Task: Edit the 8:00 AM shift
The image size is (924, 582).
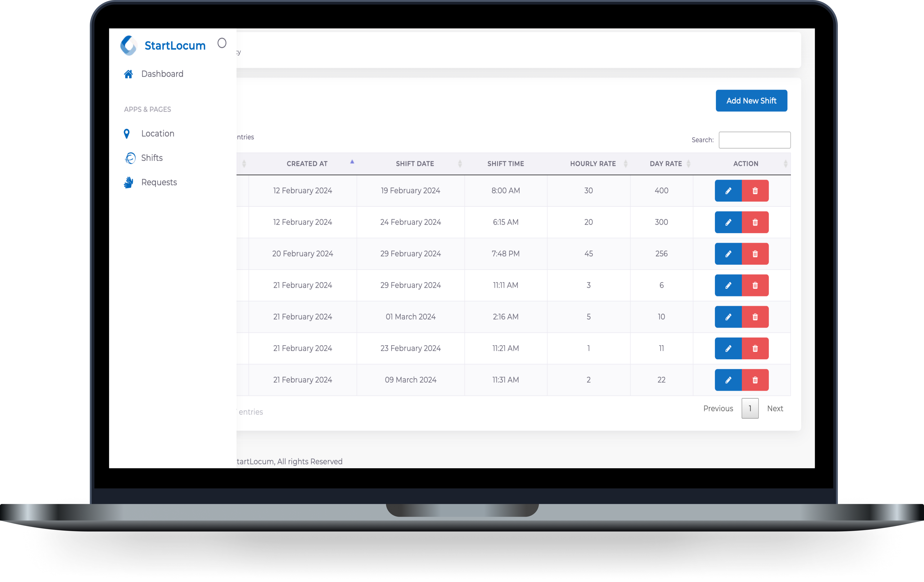Action: (728, 191)
